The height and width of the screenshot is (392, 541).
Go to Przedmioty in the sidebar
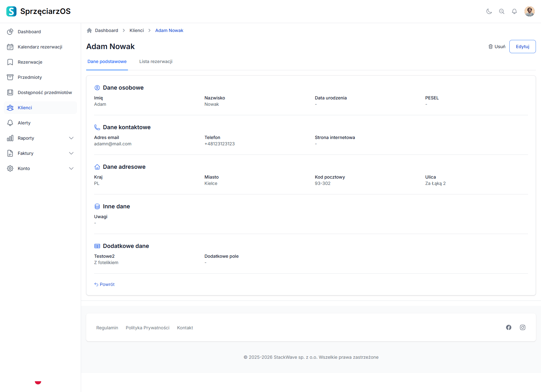point(30,77)
